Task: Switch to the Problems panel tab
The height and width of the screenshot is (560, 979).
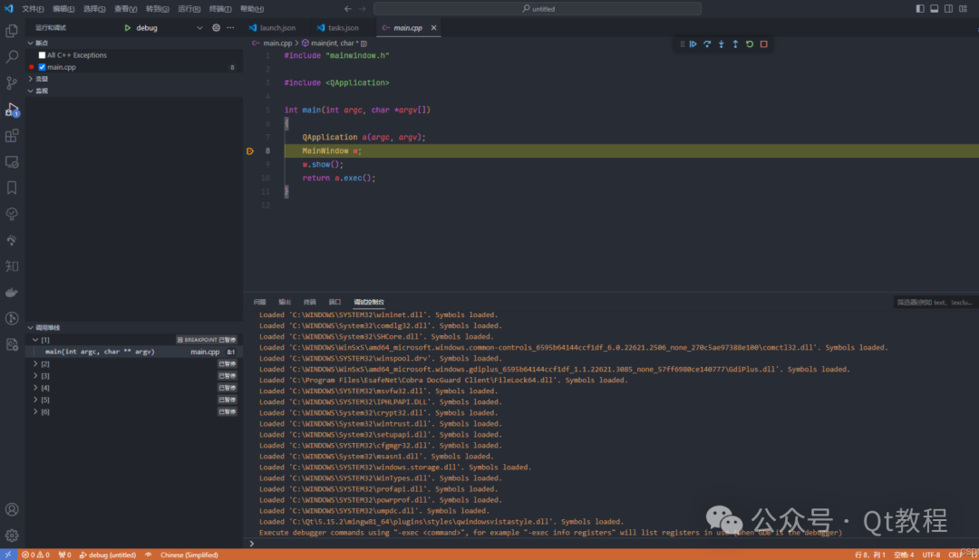Action: pyautogui.click(x=260, y=302)
